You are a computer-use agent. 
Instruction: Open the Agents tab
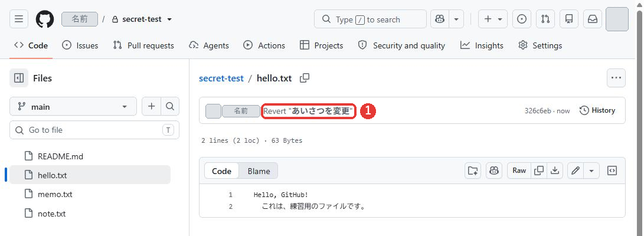[x=208, y=45]
